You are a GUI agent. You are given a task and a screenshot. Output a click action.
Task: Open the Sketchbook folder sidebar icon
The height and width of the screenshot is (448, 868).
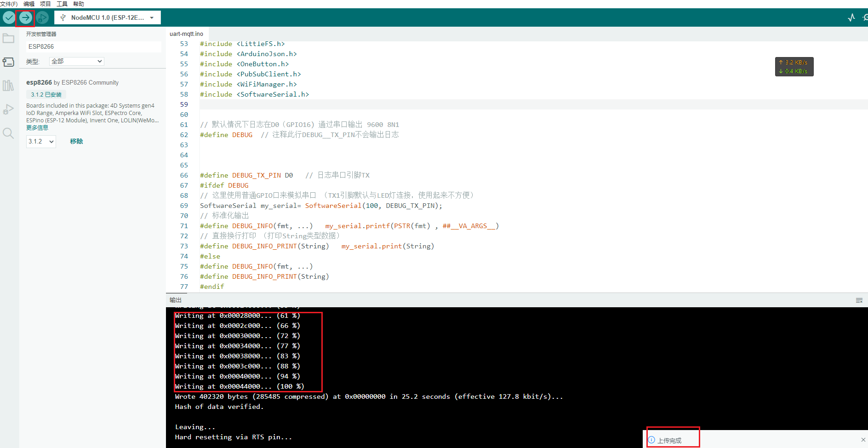coord(8,39)
